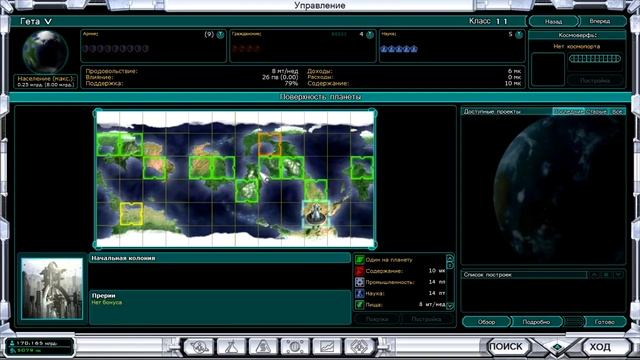
Task: Open the research flask icon in bottom toolbar
Action: click(231, 347)
